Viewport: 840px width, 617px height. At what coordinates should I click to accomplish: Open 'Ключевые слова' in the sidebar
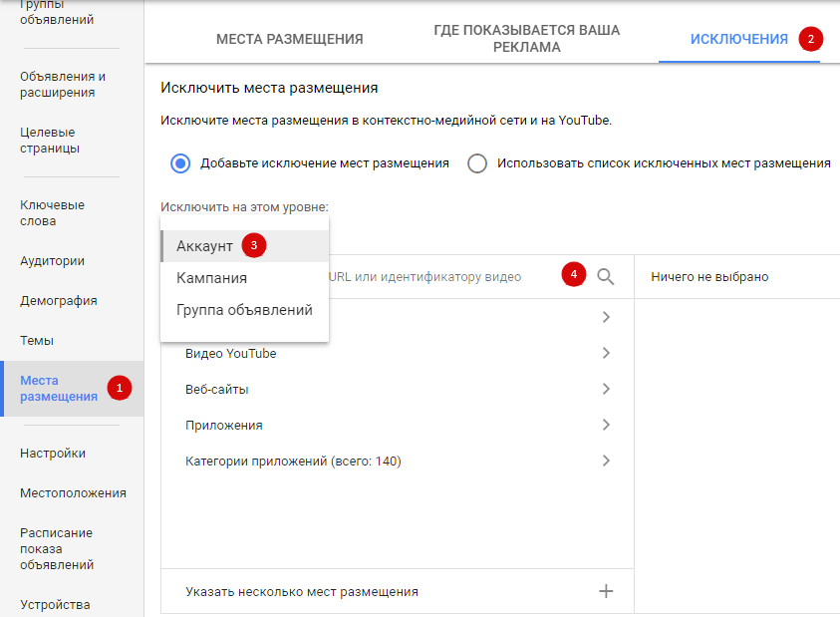point(53,212)
